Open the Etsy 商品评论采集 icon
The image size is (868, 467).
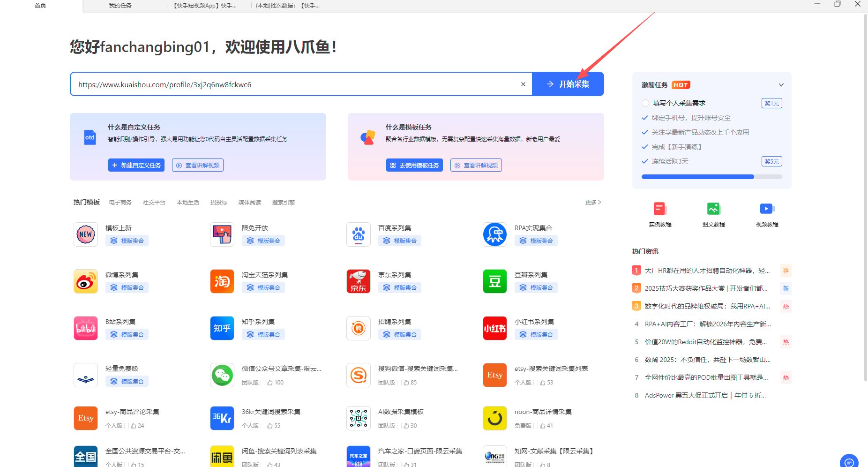point(86,418)
